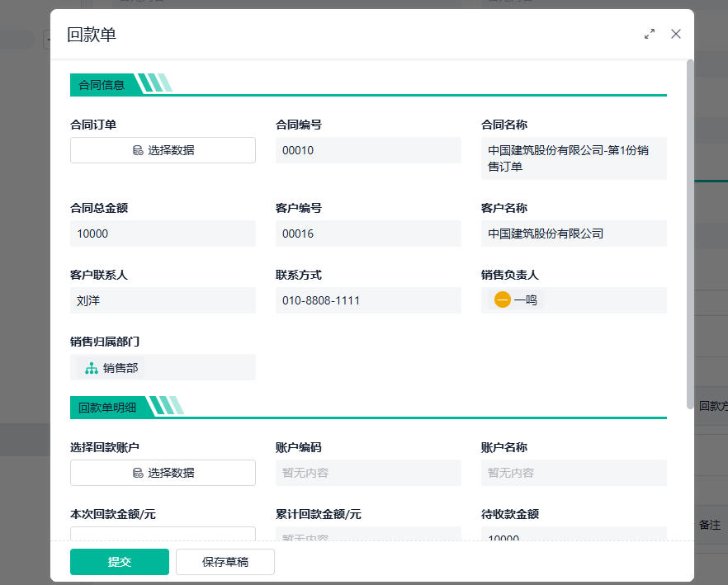The image size is (728, 585).
Task: Open 选择数据 under 选择回款账户
Action: (x=163, y=473)
